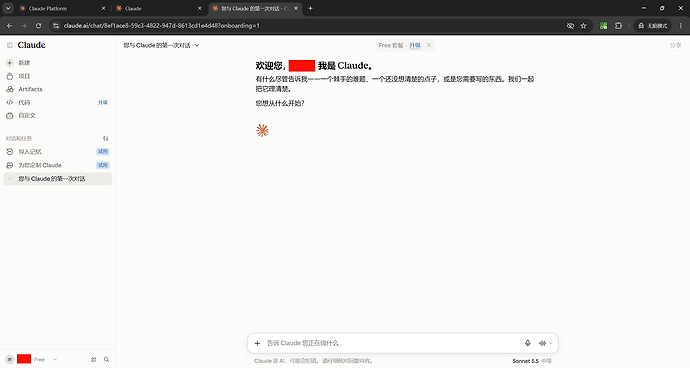This screenshot has height=368, width=690.
Task: Open the Extensions puzzle icon
Action: pyautogui.click(x=618, y=26)
